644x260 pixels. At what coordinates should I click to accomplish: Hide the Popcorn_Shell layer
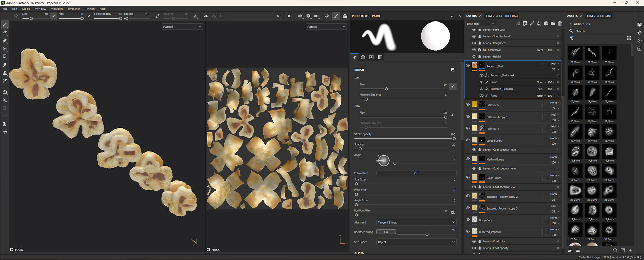tap(468, 66)
